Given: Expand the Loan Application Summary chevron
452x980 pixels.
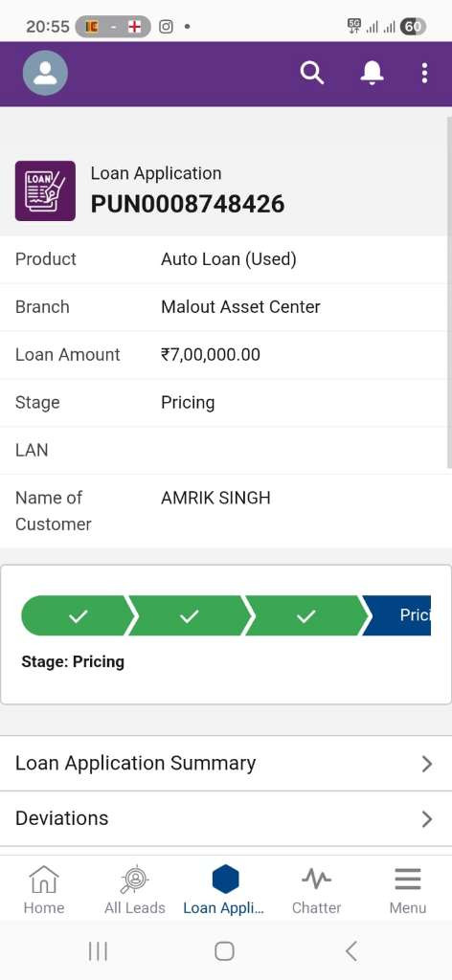Looking at the screenshot, I should point(427,764).
